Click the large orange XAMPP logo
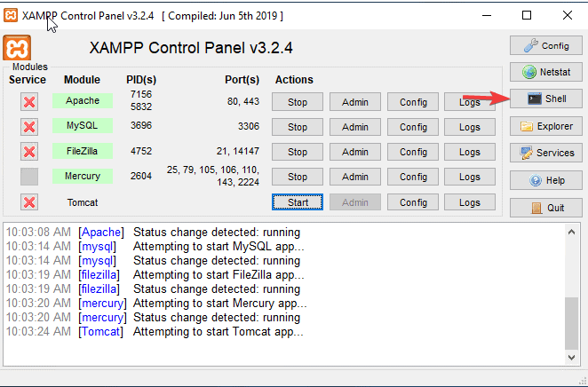Screen dimensions: 588x387 coord(17,48)
